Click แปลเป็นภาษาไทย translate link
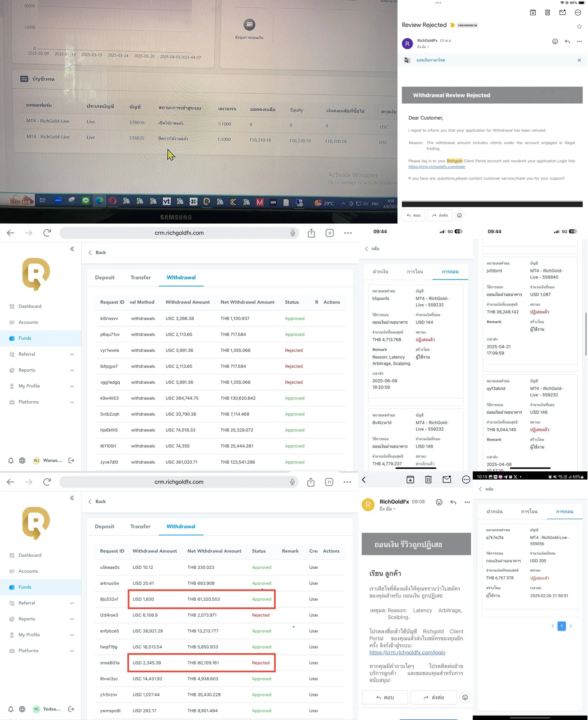The width and height of the screenshot is (588, 720). 430,60
